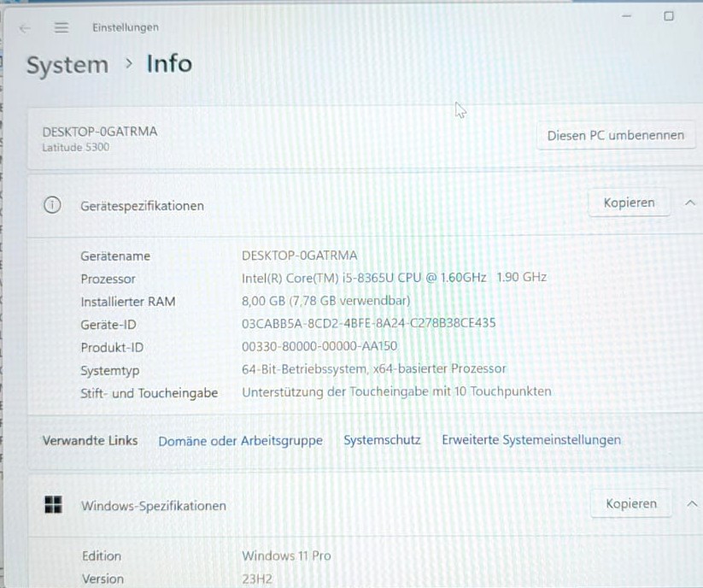The width and height of the screenshot is (703, 588).
Task: Open the Systemschutz link
Action: point(382,440)
